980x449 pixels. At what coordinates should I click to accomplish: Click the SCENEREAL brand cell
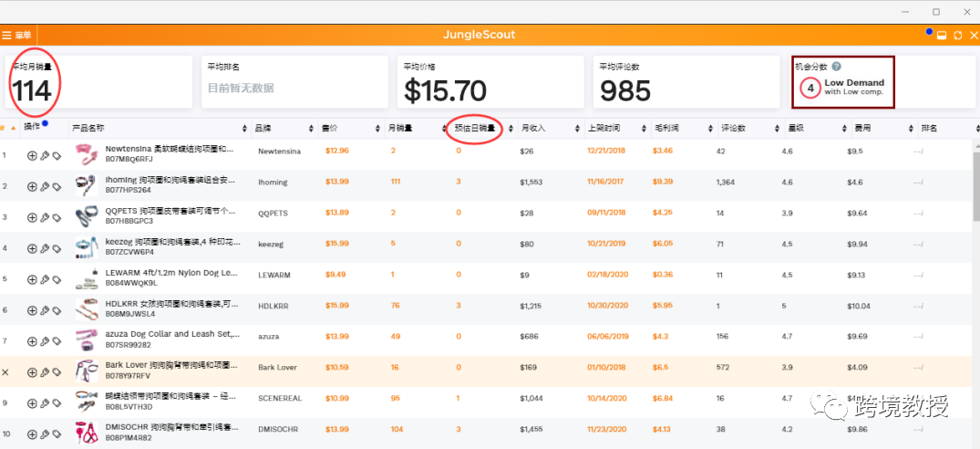(282, 398)
